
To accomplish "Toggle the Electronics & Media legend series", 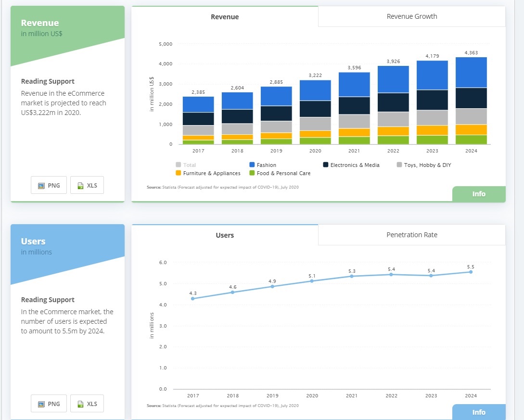I will 354,165.
